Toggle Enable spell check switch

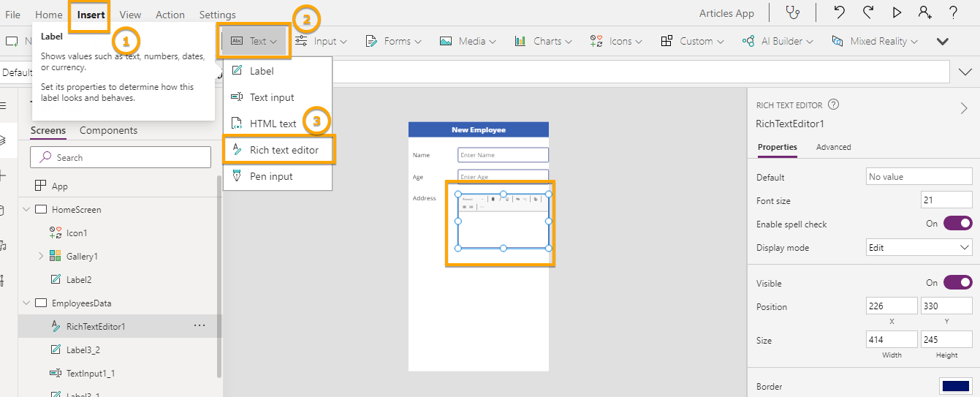pyautogui.click(x=957, y=224)
